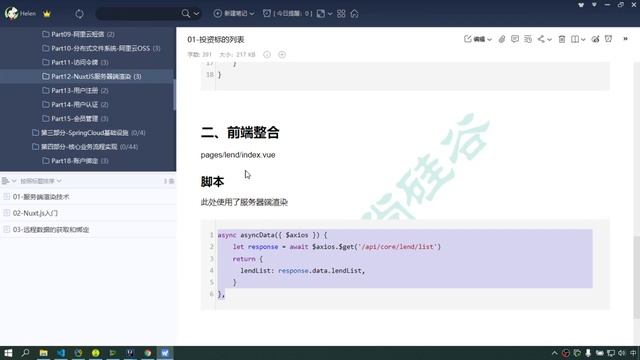Screen dimensions: 640x360
Task: Open folder 第三部分-SpringCloud基础设施
Action: pyautogui.click(x=89, y=133)
